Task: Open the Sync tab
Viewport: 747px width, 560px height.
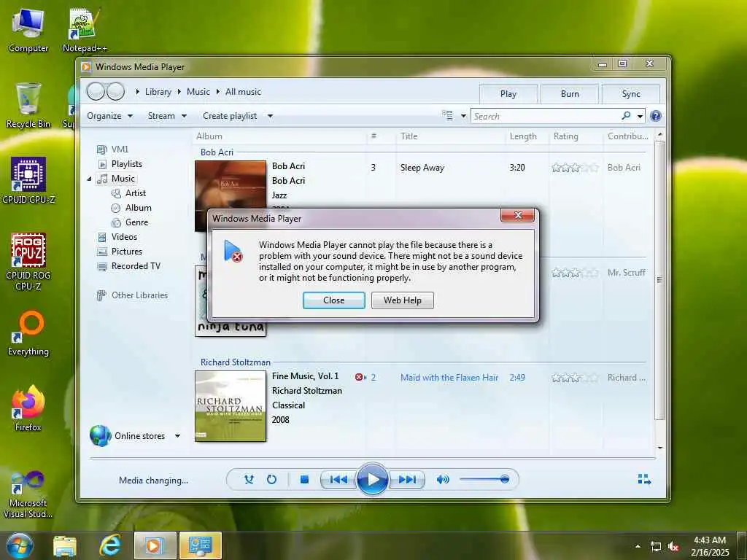Action: coord(631,94)
